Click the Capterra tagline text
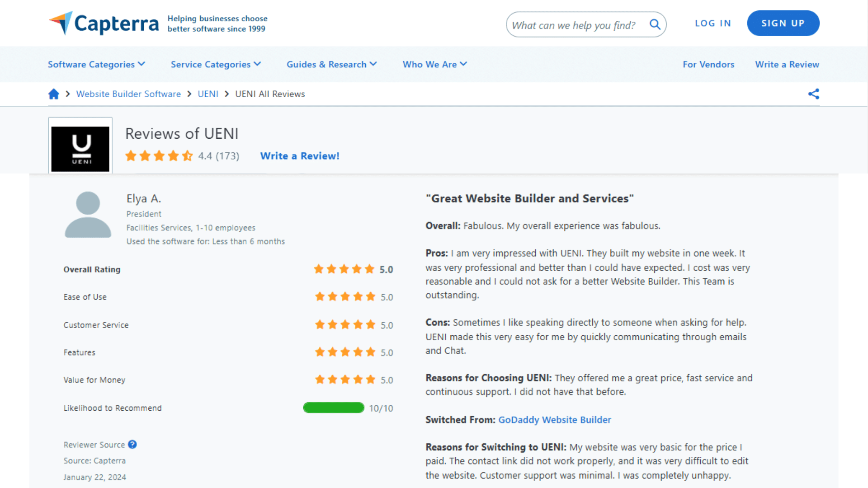 point(217,23)
